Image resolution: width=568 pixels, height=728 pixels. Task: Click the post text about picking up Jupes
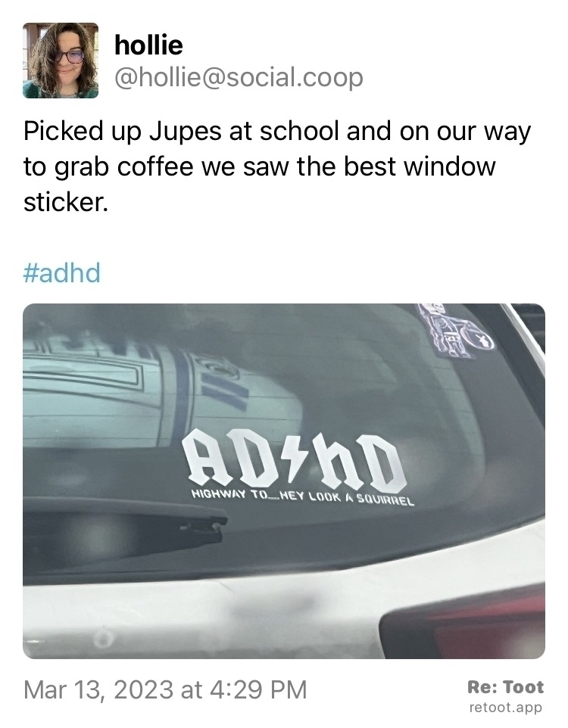(277, 166)
